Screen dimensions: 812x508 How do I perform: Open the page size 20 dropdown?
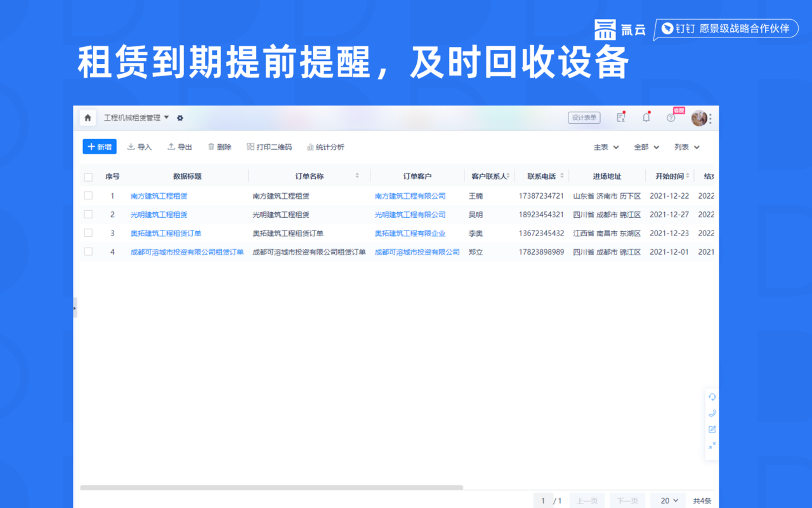(669, 500)
